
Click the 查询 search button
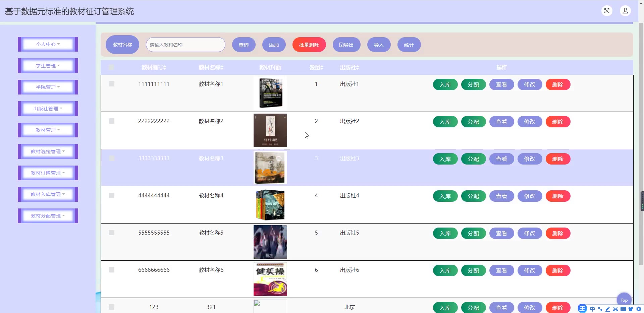(244, 45)
